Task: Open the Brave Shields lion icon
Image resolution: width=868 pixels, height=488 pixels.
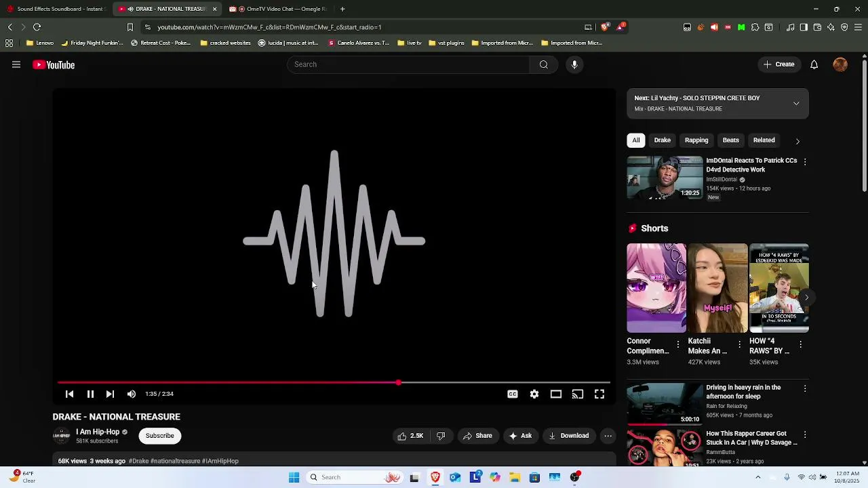Action: 605,27
